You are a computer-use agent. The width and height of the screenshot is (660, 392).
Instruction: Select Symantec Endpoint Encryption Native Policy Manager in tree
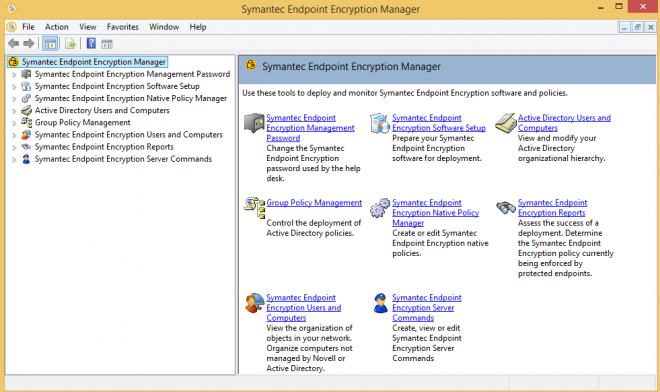click(130, 99)
